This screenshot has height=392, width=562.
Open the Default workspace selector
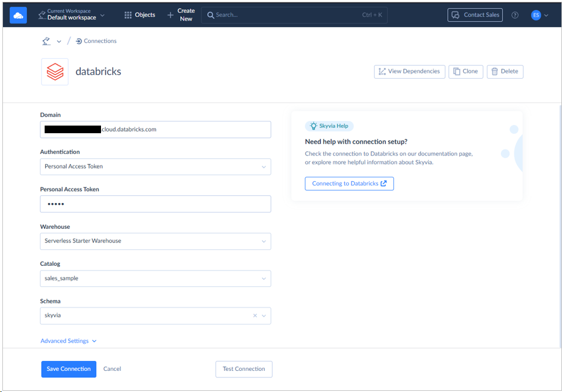(72, 15)
